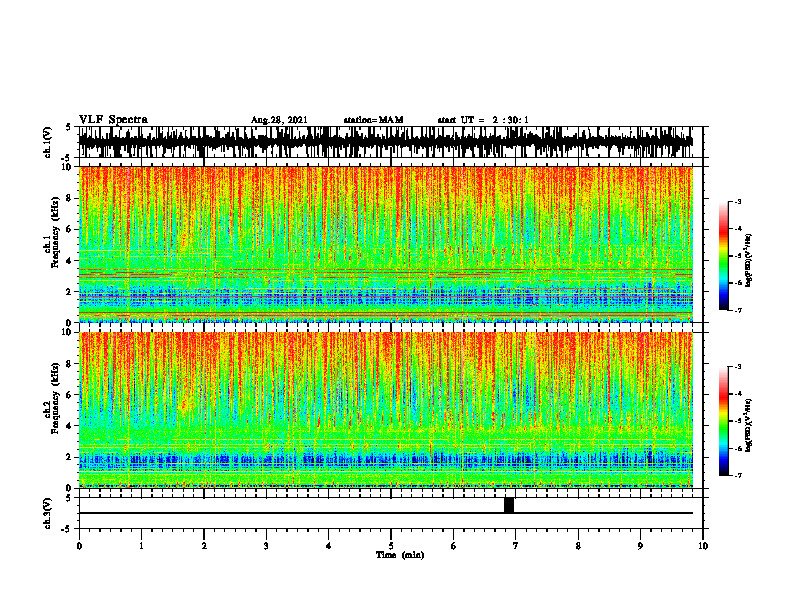
Task: Click the "ch.3(V)" axis label
Action: [x=47, y=513]
